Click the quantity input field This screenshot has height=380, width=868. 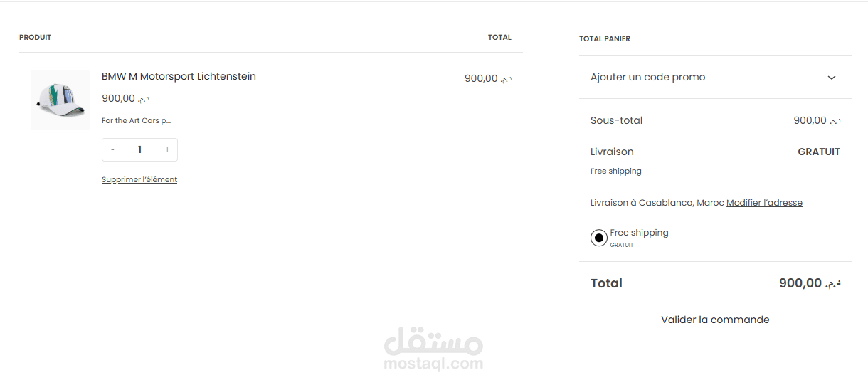click(x=139, y=149)
